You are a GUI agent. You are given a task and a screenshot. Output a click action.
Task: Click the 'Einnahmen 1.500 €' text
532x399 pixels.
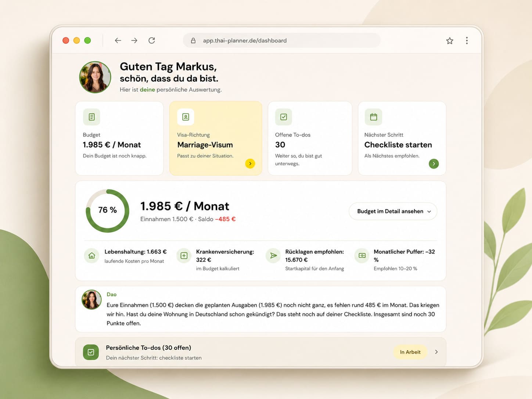point(166,219)
